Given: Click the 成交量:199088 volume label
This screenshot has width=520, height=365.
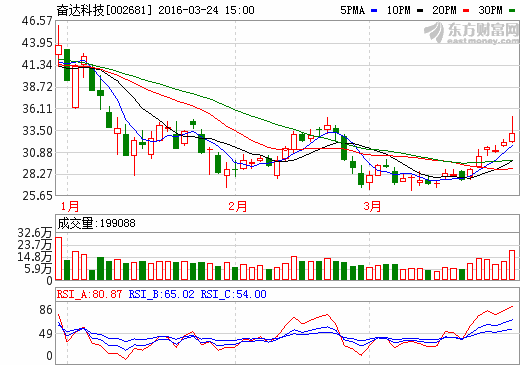Looking at the screenshot, I should (x=96, y=223).
